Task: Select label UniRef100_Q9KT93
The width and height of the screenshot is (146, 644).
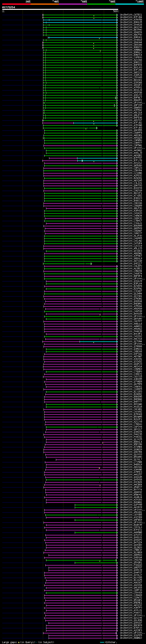Action: pyautogui.click(x=131, y=186)
